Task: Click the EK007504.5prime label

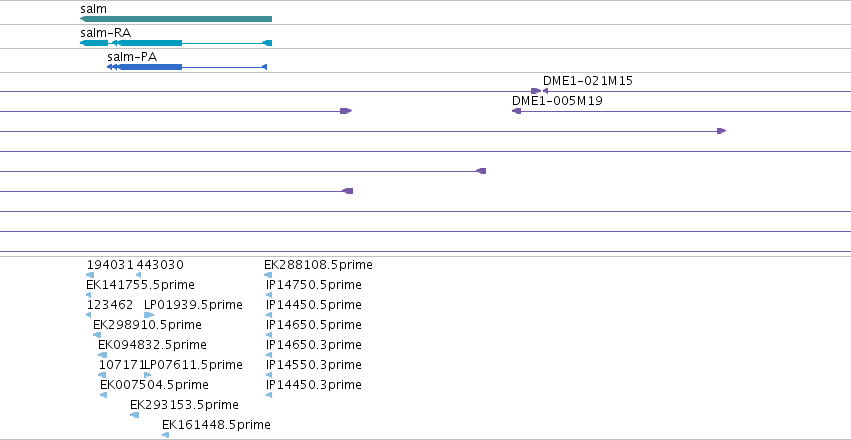Action: pos(154,385)
